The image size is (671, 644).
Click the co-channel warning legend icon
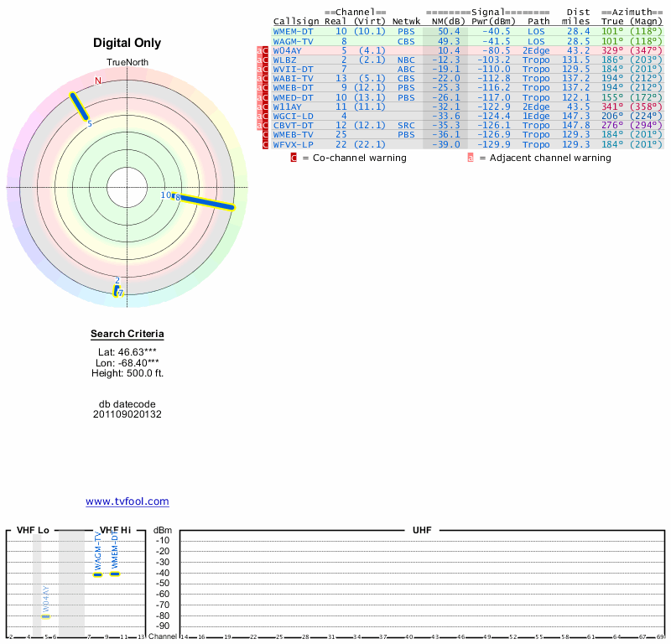pos(294,158)
